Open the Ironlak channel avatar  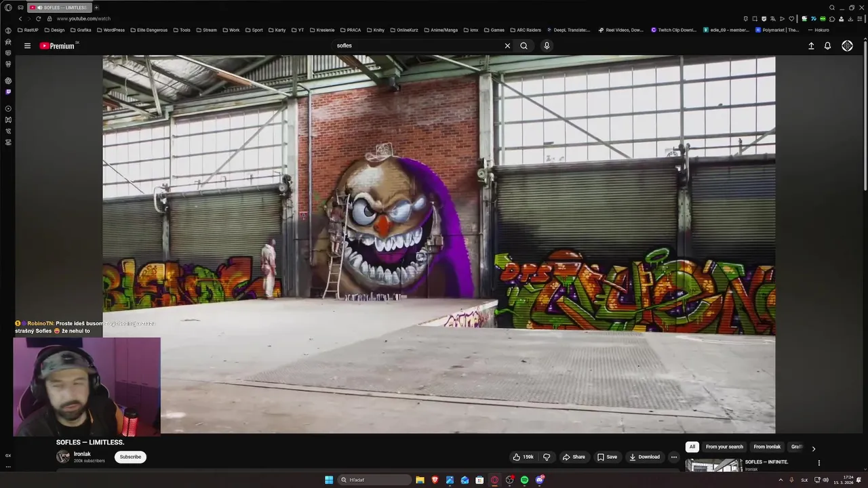pos(63,457)
